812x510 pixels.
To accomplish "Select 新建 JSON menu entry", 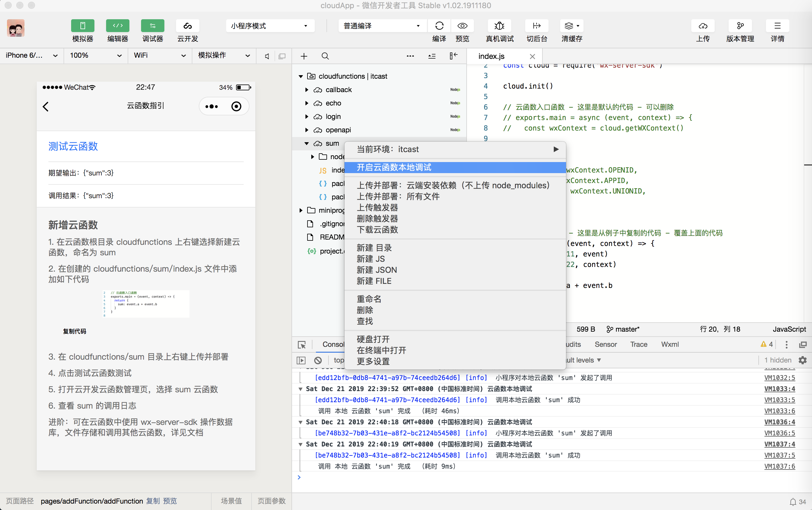I will click(455, 270).
